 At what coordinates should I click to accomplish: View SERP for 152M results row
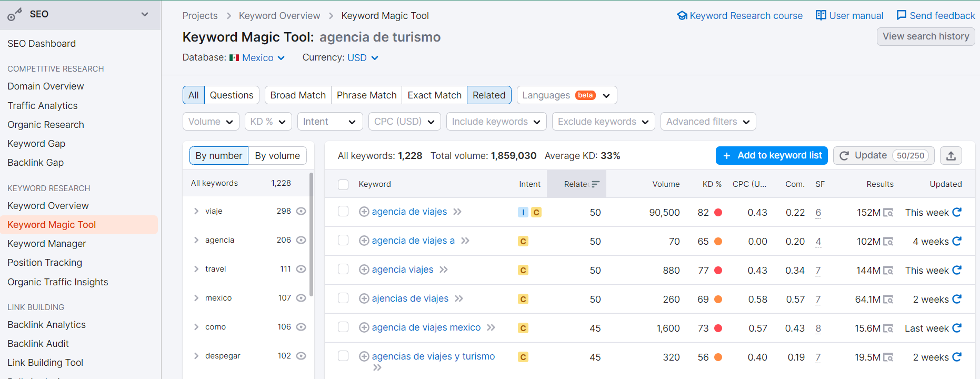[888, 213]
